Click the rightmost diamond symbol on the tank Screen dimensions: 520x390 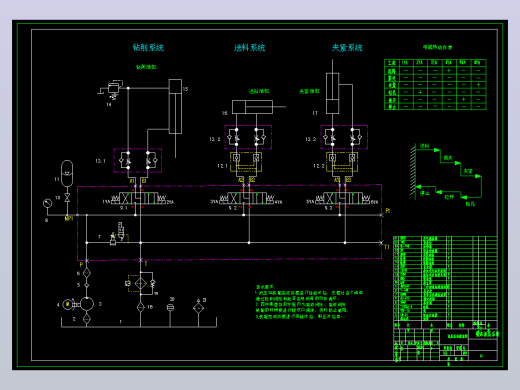pyautogui.click(x=198, y=307)
